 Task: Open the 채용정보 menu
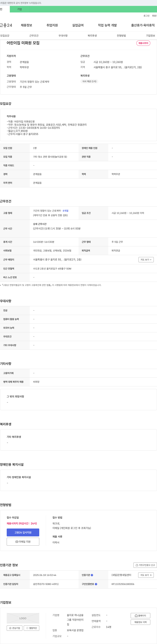pyautogui.click(x=26, y=25)
